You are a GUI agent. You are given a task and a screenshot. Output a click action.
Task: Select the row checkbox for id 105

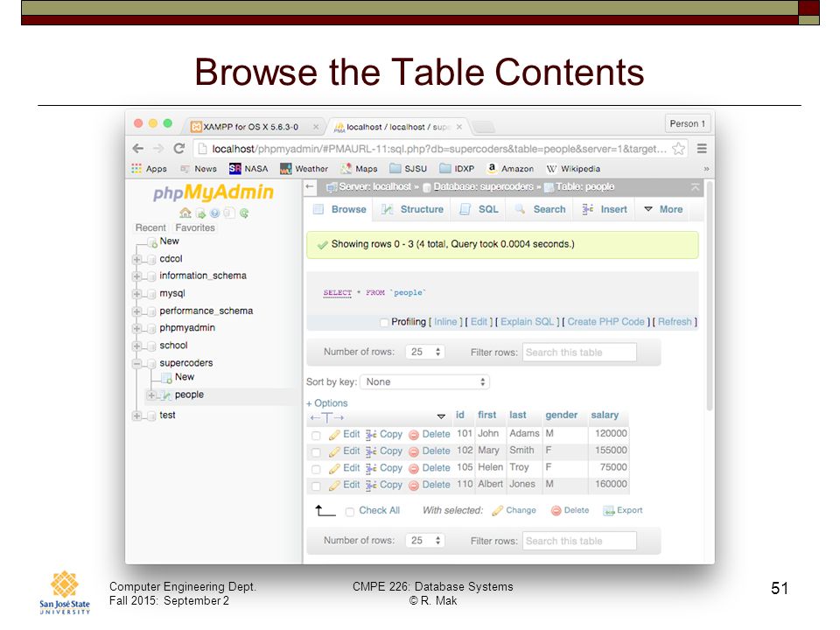[x=316, y=469]
